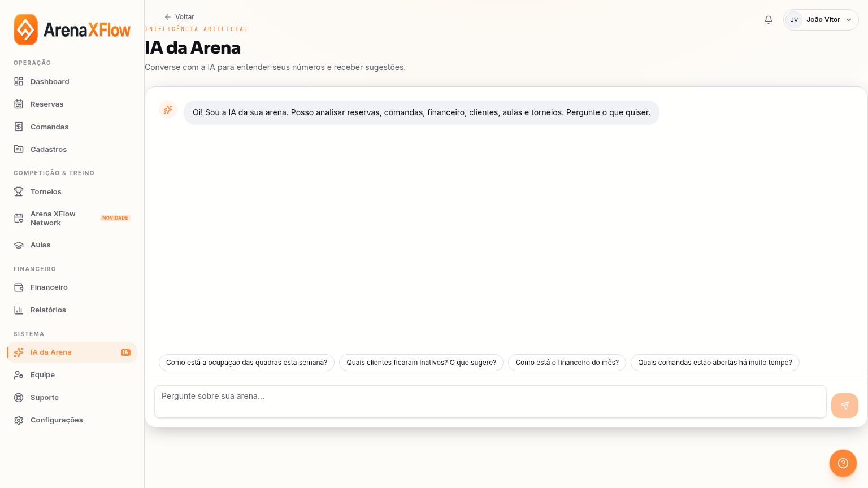This screenshot has width=868, height=488.
Task: Click the NOVIDADE badge on Arena XFlow Network
Action: [115, 218]
